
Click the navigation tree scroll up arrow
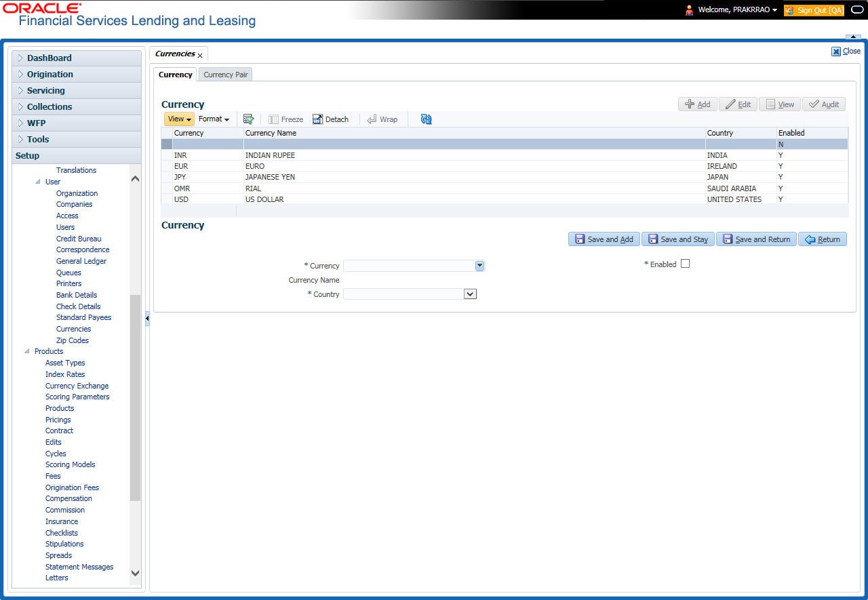[x=135, y=179]
